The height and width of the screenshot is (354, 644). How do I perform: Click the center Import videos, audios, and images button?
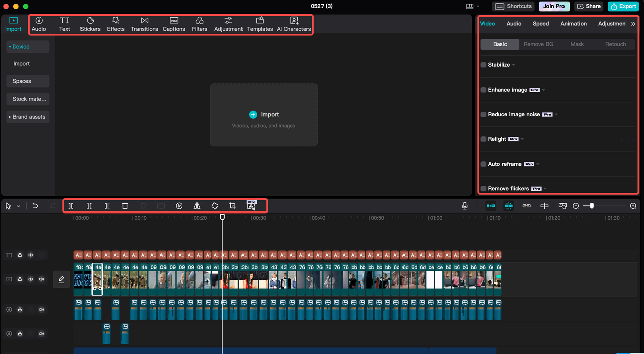click(x=264, y=115)
